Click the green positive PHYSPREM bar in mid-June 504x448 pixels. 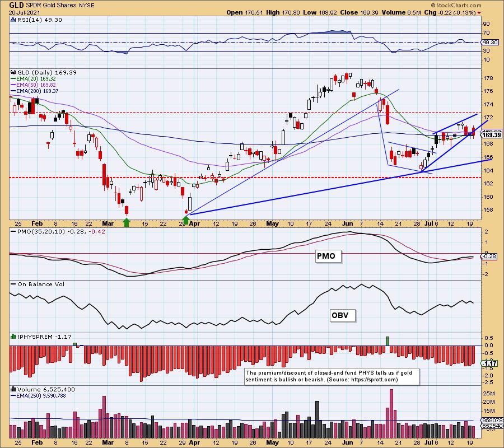[388, 341]
